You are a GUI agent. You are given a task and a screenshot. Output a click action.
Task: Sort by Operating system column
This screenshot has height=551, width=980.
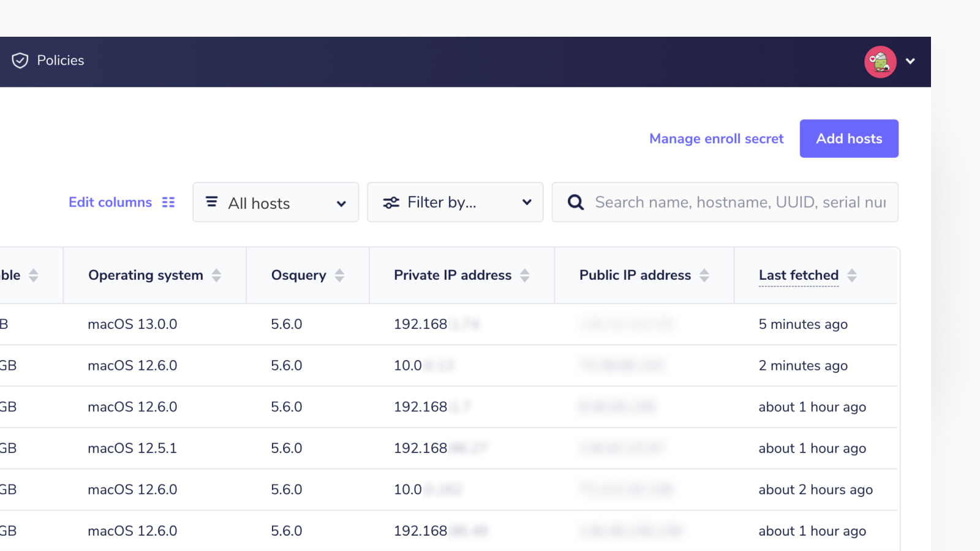click(x=216, y=275)
